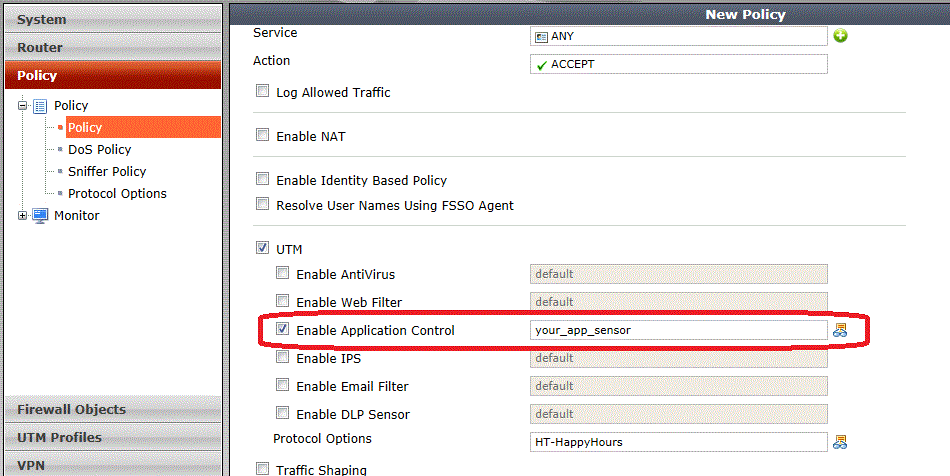Viewport: 950px width, 476px height.
Task: Open the Action dropdown showing ACCEPT
Action: coord(679,64)
